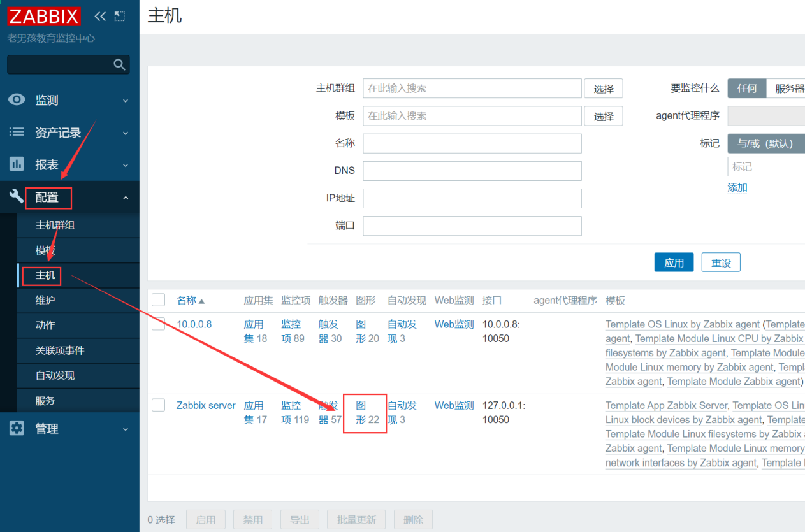Tick the checkbox for Zabbix server

(159, 405)
